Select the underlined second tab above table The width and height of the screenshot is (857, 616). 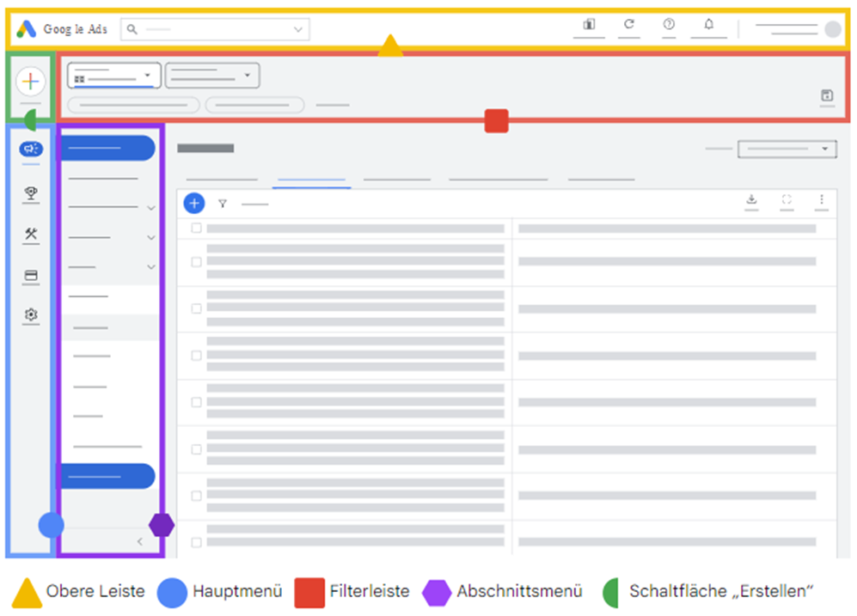[311, 180]
